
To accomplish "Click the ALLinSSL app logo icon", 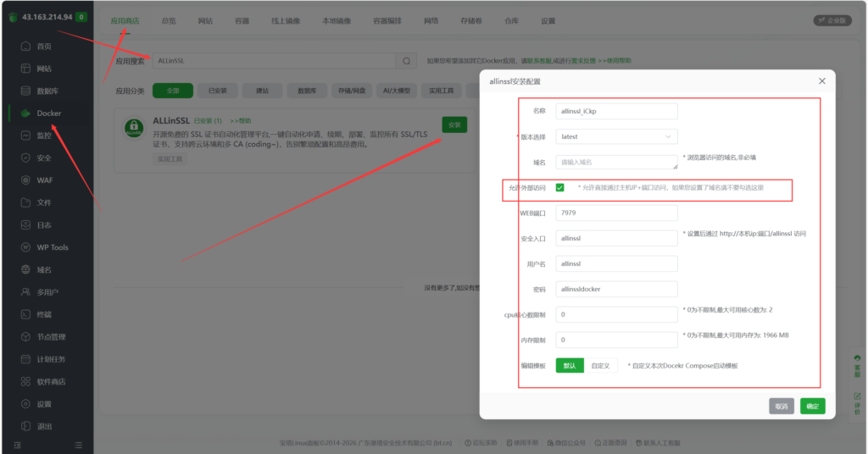I will [133, 128].
